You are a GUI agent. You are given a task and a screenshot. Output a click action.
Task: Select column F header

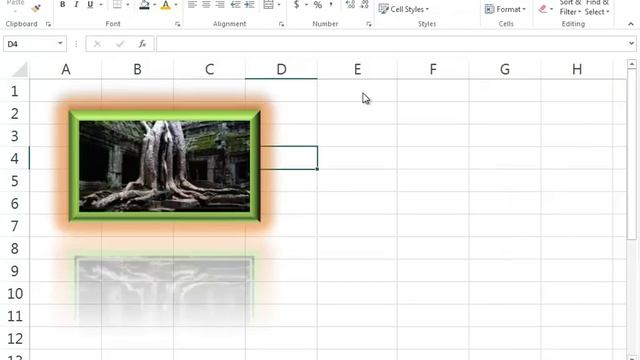point(433,69)
